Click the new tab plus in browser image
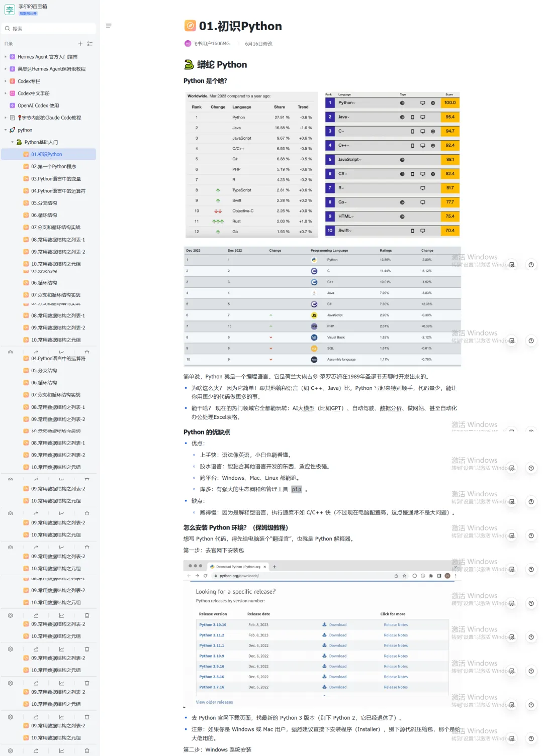The height and width of the screenshot is (756, 543). (275, 567)
